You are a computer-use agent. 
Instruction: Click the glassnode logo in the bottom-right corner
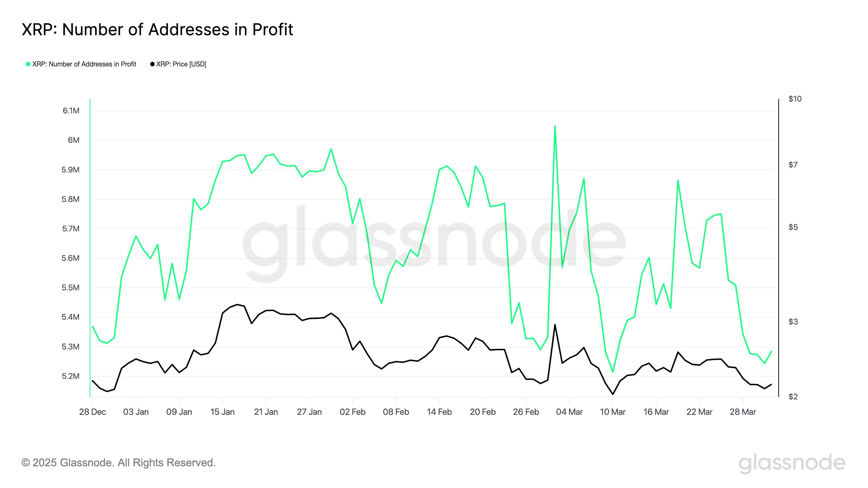792,463
